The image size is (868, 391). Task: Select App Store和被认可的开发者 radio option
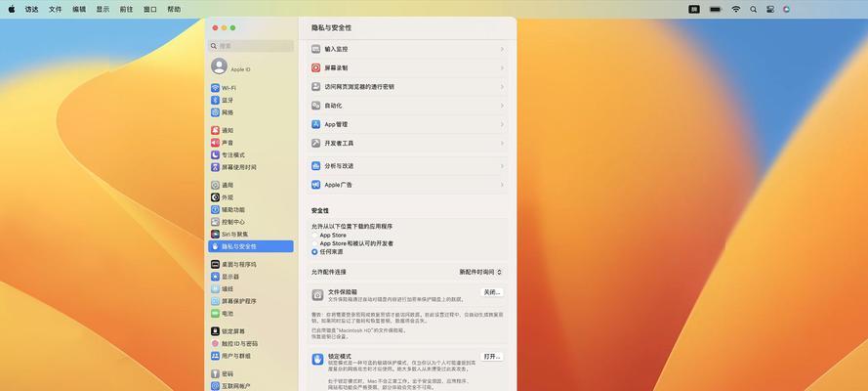[x=314, y=243]
